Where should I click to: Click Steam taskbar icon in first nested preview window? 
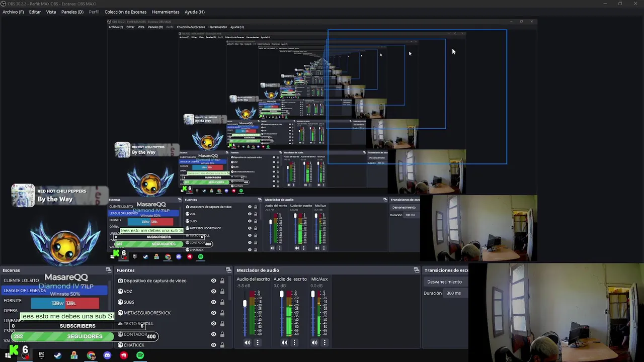click(x=145, y=256)
